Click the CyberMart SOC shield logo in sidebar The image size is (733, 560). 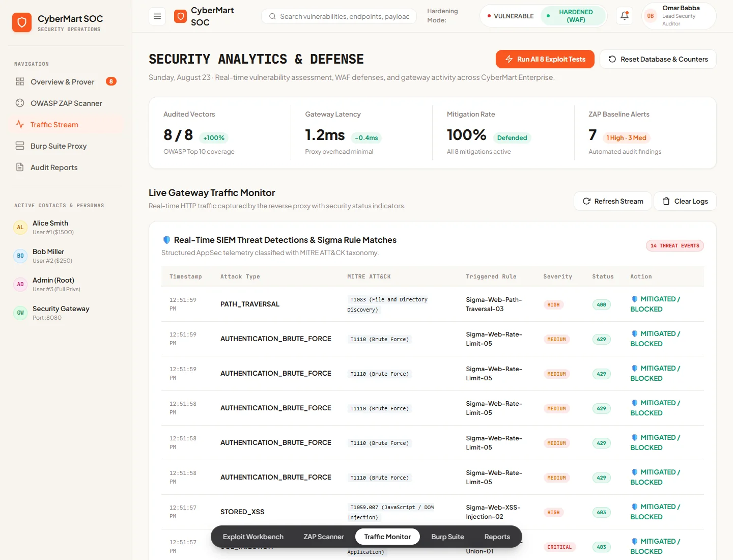pos(22,22)
